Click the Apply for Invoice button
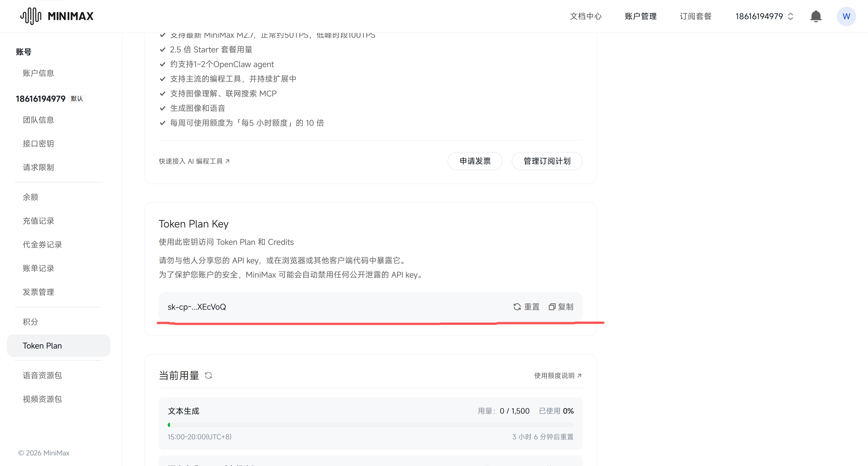This screenshot has width=868, height=466. 475,161
